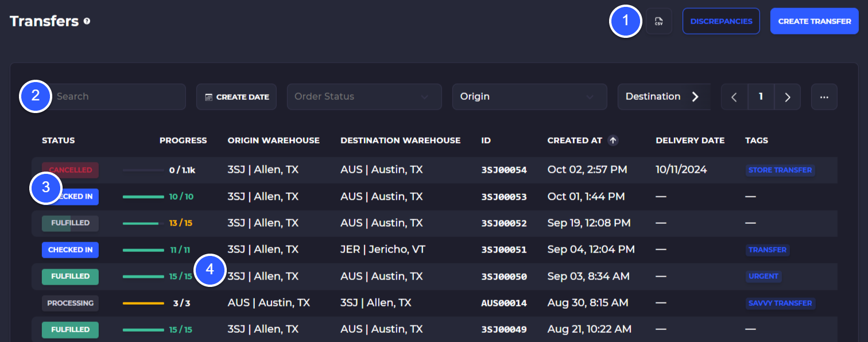Click JER | Jericho, VT destination cell
Viewport: 868px width, 342px height.
[383, 250]
